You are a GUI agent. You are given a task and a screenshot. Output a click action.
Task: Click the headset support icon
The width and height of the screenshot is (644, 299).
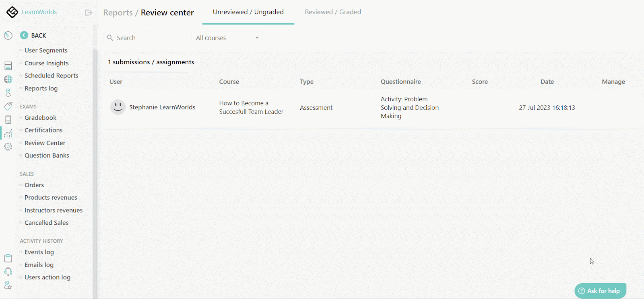8,272
